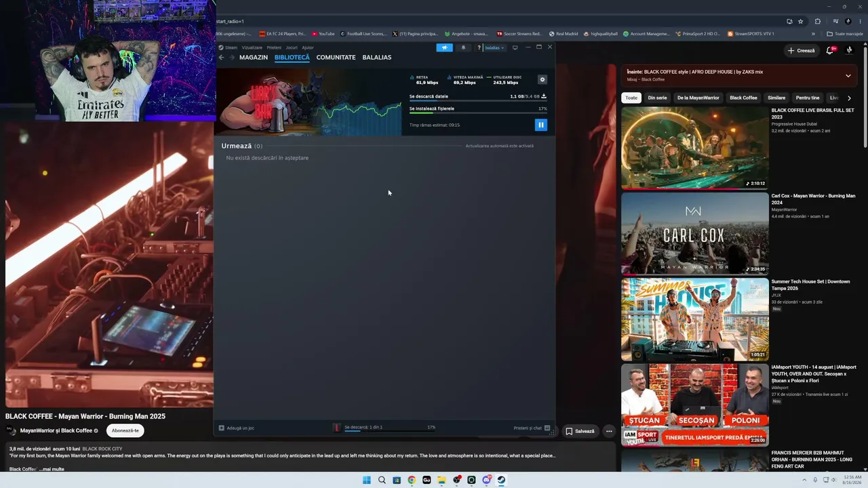Open the Jocuri menu

pos(292,47)
